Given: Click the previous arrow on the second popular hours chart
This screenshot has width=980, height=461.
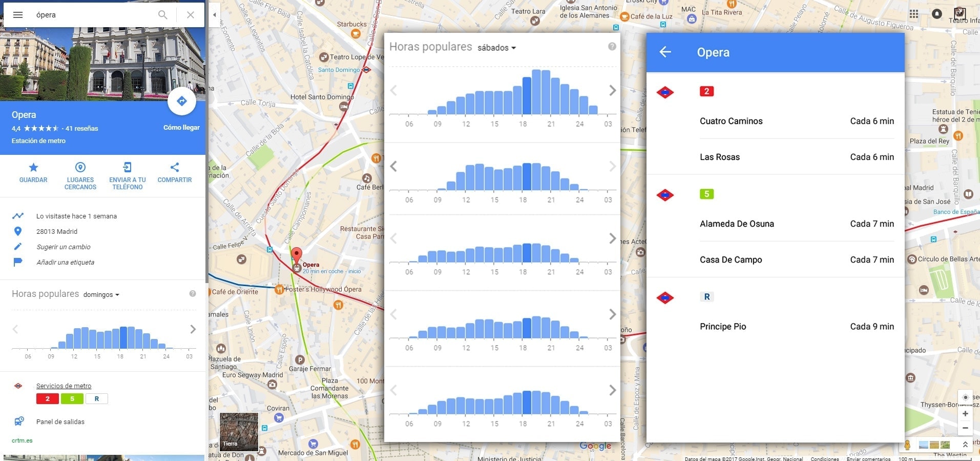Looking at the screenshot, I should tap(393, 166).
